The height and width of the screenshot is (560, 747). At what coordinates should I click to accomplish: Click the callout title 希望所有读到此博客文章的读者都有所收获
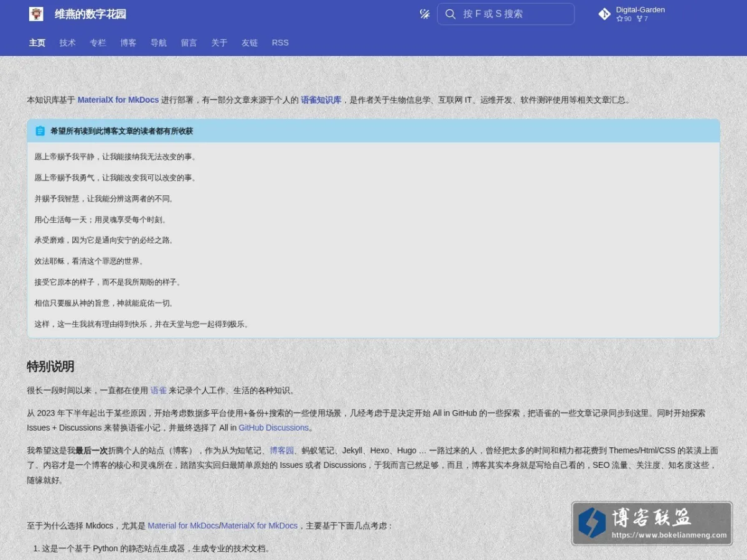click(121, 131)
